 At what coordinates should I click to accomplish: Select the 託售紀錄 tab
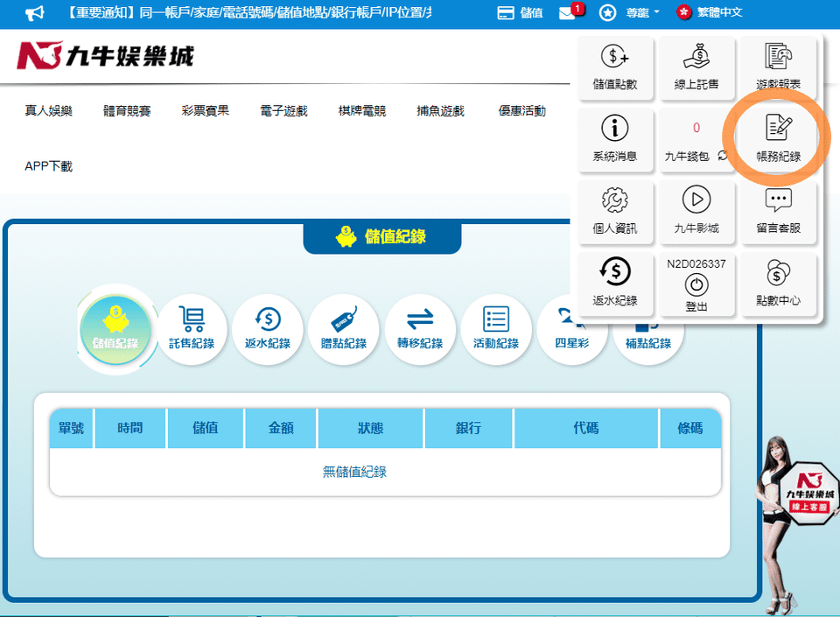click(x=192, y=329)
